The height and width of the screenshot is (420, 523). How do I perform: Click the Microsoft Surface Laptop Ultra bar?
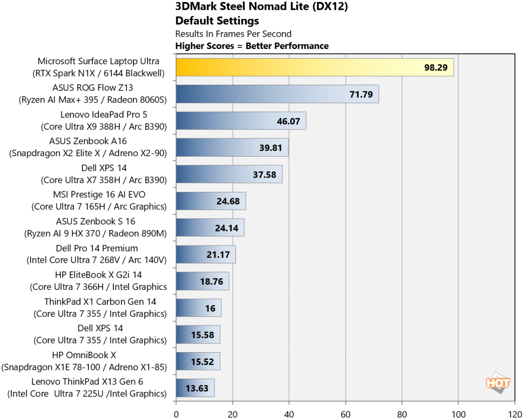tap(315, 67)
